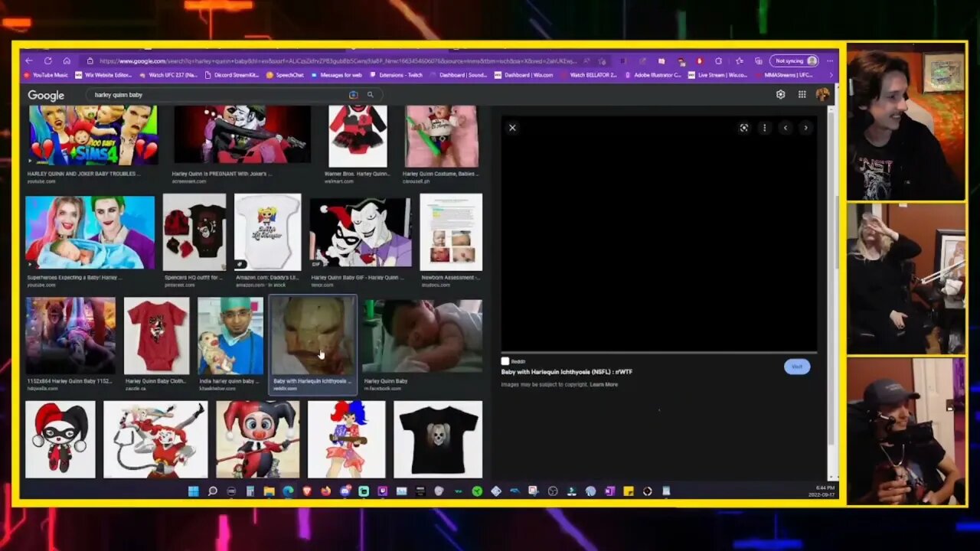Open Firefox from the taskbar
This screenshot has height=551, width=980.
tap(325, 491)
